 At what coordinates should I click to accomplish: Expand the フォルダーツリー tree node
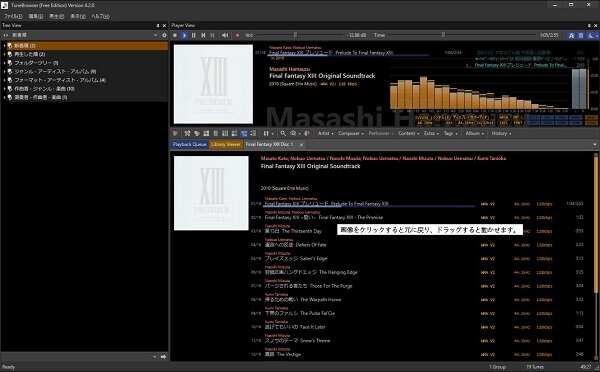[4, 63]
